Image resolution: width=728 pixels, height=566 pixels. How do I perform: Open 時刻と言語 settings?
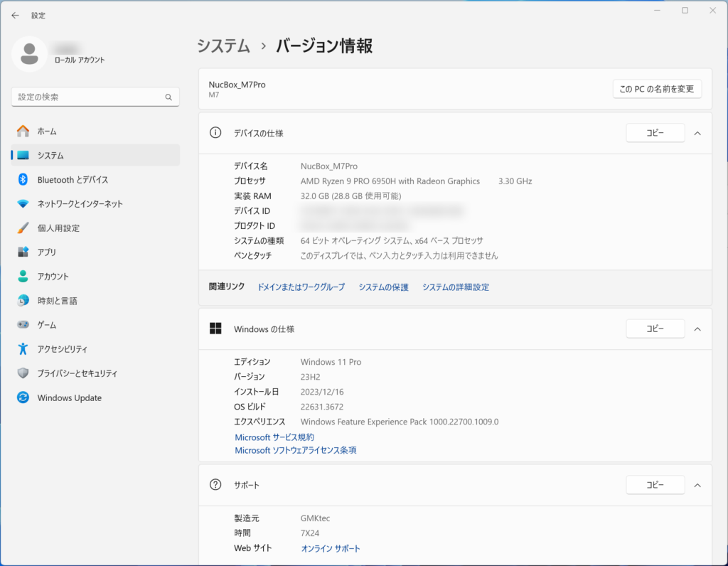coord(95,300)
